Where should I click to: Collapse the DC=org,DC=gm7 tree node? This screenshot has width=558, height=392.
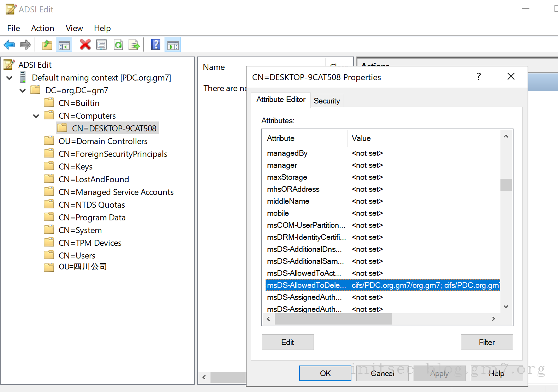(23, 90)
